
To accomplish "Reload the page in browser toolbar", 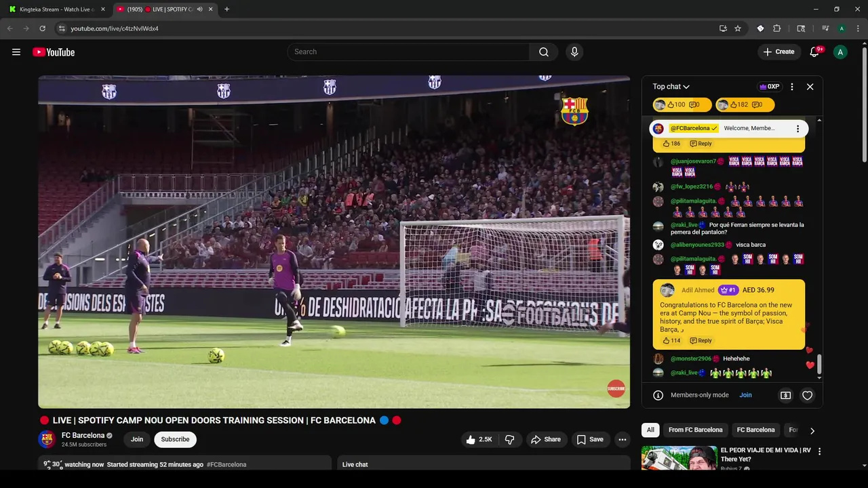I will tap(42, 28).
